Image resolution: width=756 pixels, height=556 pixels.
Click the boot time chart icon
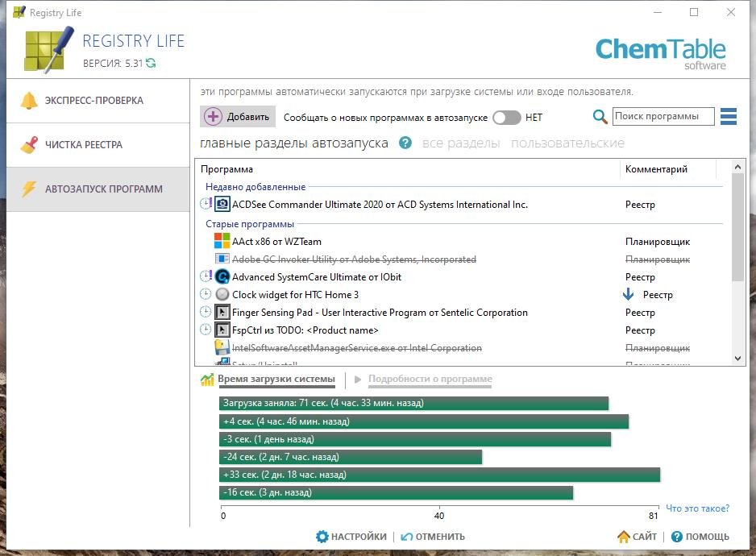click(x=207, y=380)
